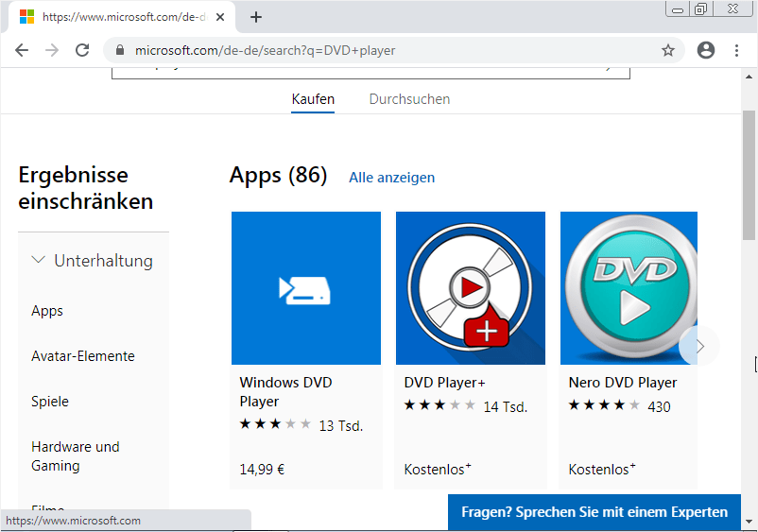Viewport: 758px width, 532px height.
Task: Open the DVD Player+ app icon
Action: coord(471,288)
